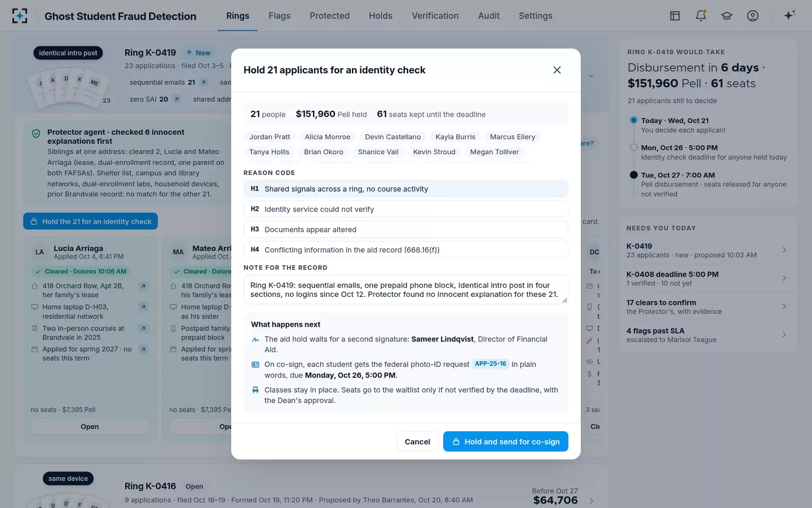Click the Kayla Burris applicant chip
The height and width of the screenshot is (508, 812).
tap(456, 137)
